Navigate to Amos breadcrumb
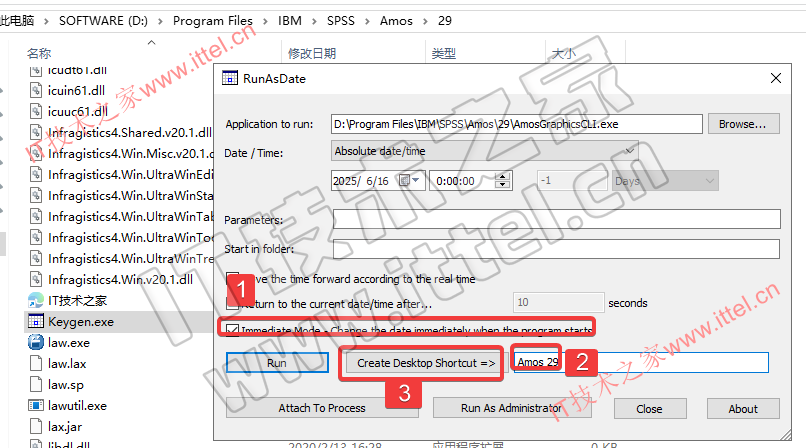 click(x=396, y=21)
